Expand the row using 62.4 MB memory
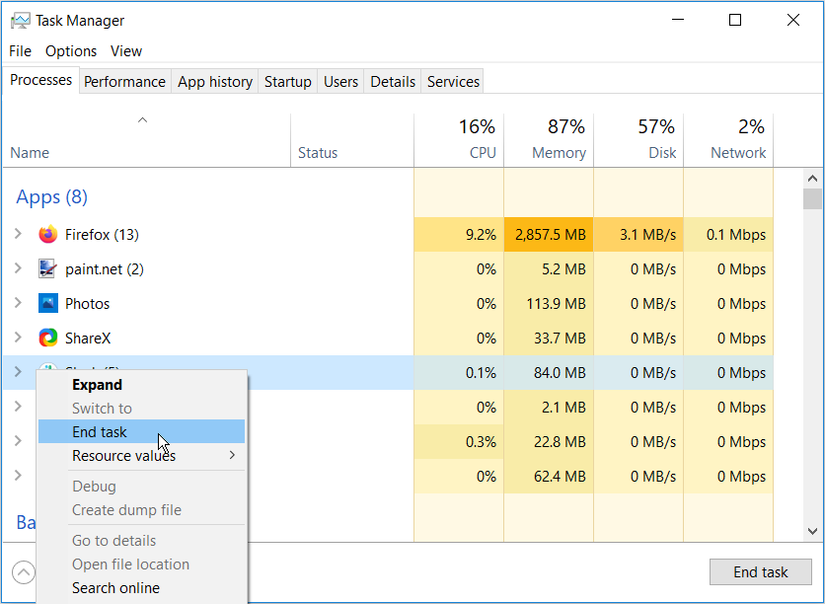Viewport: 825px width, 604px height. tap(18, 476)
